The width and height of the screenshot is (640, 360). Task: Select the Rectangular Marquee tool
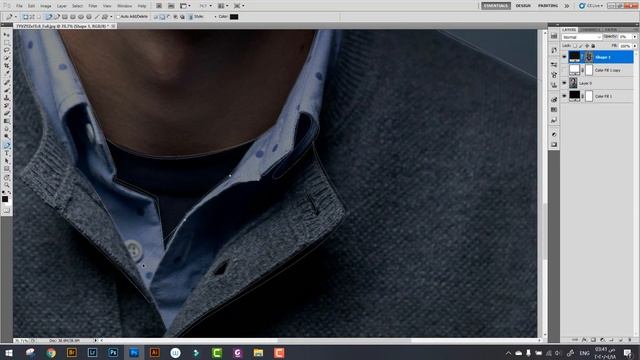(7, 42)
